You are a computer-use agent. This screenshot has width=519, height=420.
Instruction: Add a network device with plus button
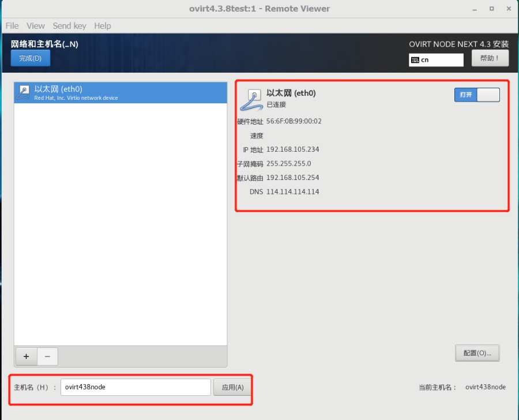(26, 357)
